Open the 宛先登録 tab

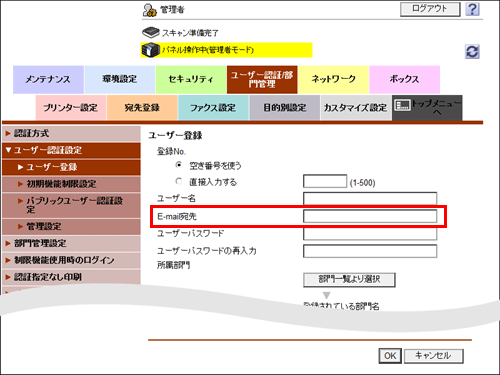click(x=142, y=108)
